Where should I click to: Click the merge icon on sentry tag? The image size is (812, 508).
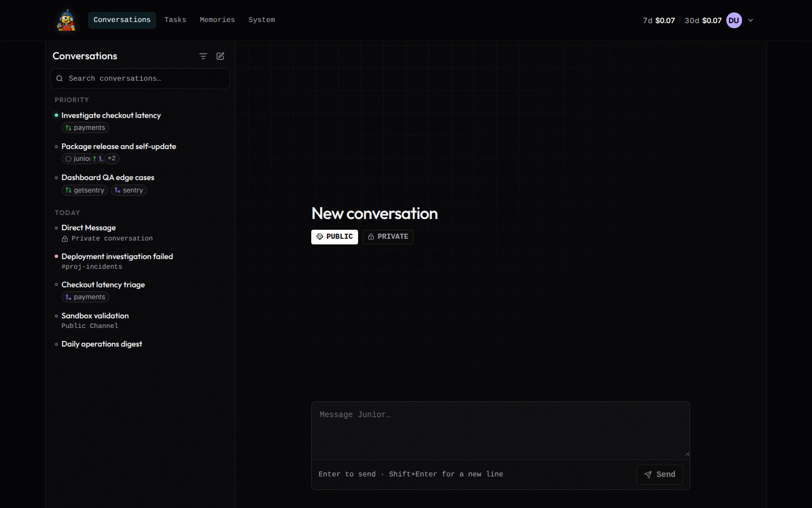click(x=117, y=190)
